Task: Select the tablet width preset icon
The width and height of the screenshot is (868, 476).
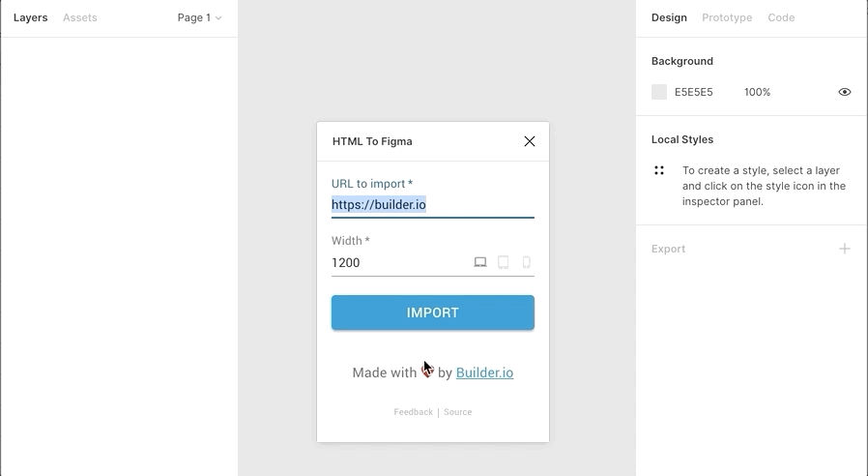Action: click(x=504, y=262)
